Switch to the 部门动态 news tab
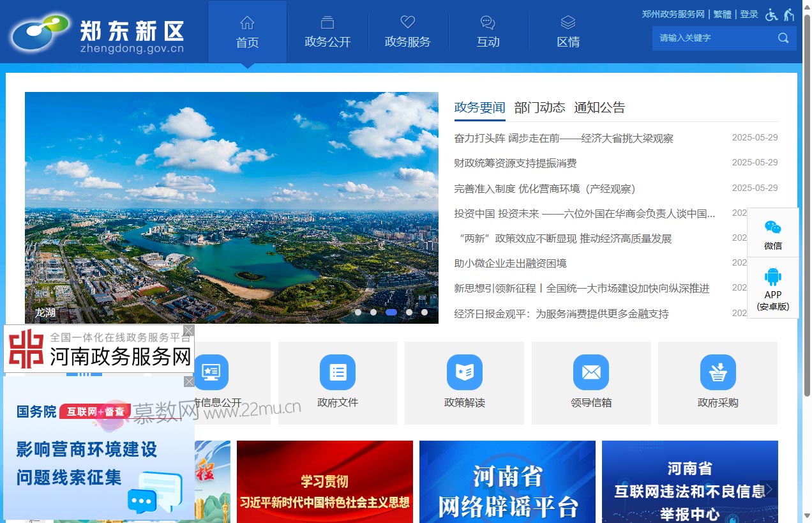 (x=539, y=107)
